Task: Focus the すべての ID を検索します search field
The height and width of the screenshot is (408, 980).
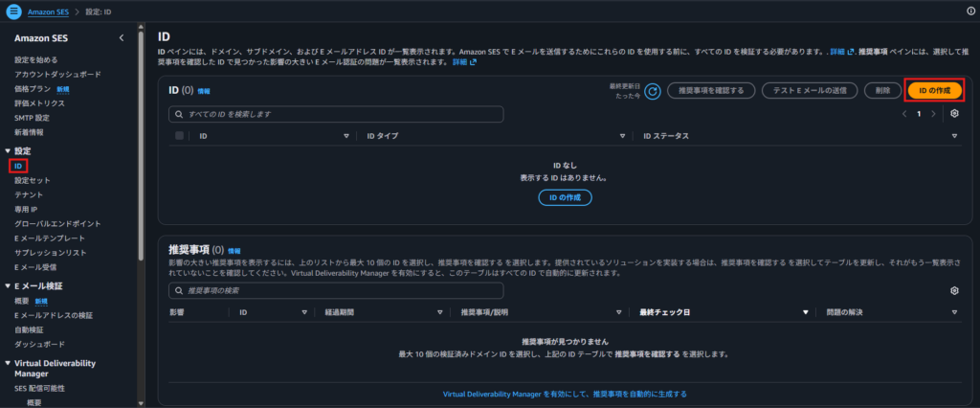Action: click(x=336, y=115)
